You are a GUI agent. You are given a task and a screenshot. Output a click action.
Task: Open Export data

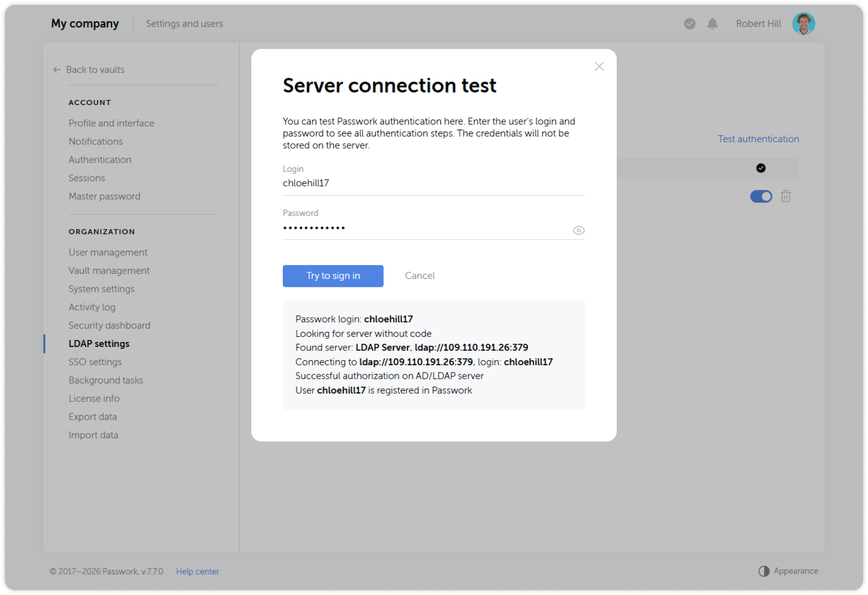93,417
